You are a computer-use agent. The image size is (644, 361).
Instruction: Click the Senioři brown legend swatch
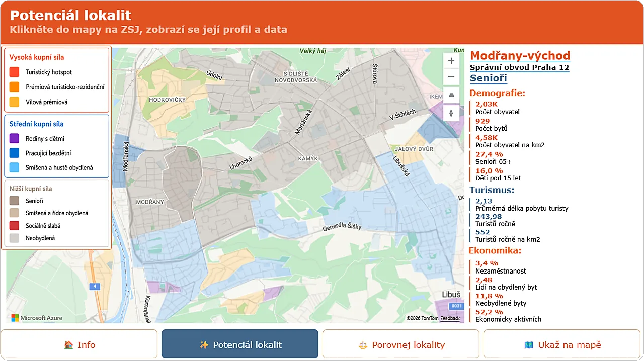click(x=14, y=201)
